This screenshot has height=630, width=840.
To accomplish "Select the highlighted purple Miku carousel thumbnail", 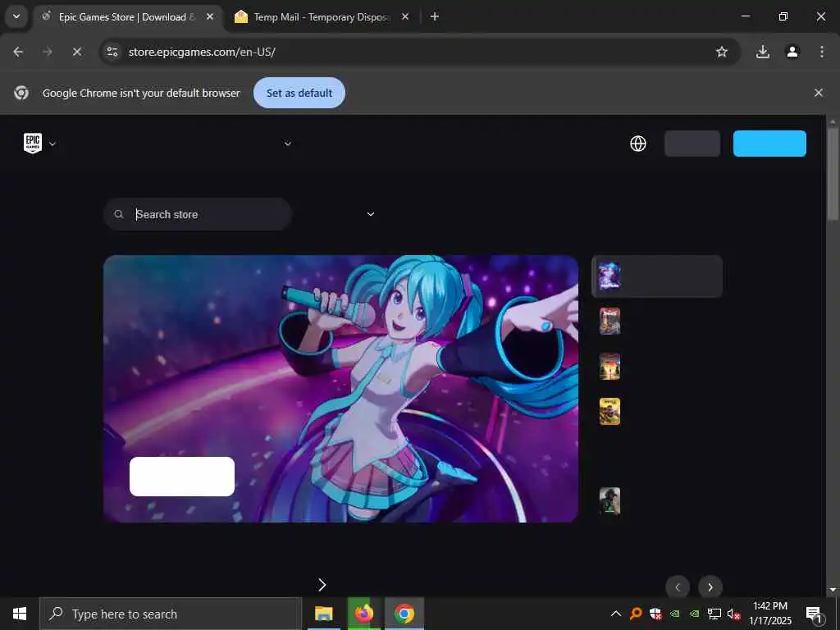I will (609, 276).
